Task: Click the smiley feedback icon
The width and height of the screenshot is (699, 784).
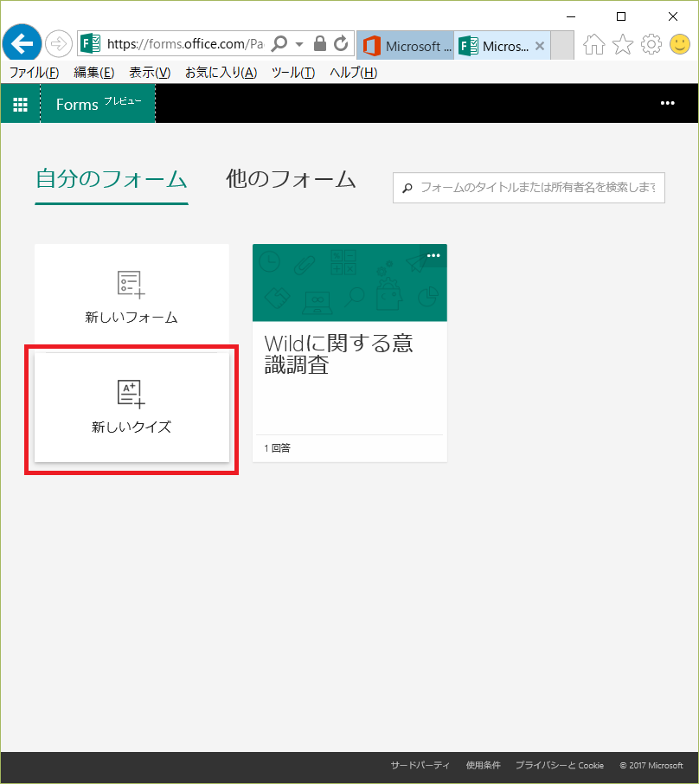Action: [679, 44]
